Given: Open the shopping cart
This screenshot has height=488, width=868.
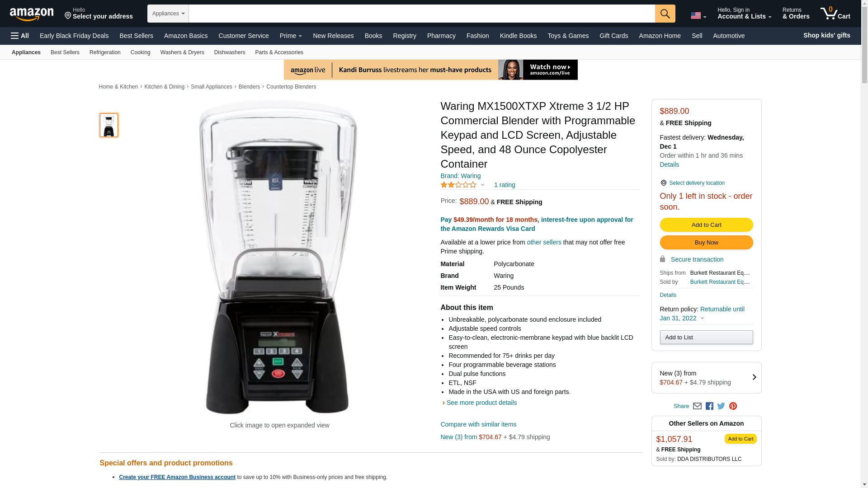Looking at the screenshot, I should pyautogui.click(x=835, y=14).
